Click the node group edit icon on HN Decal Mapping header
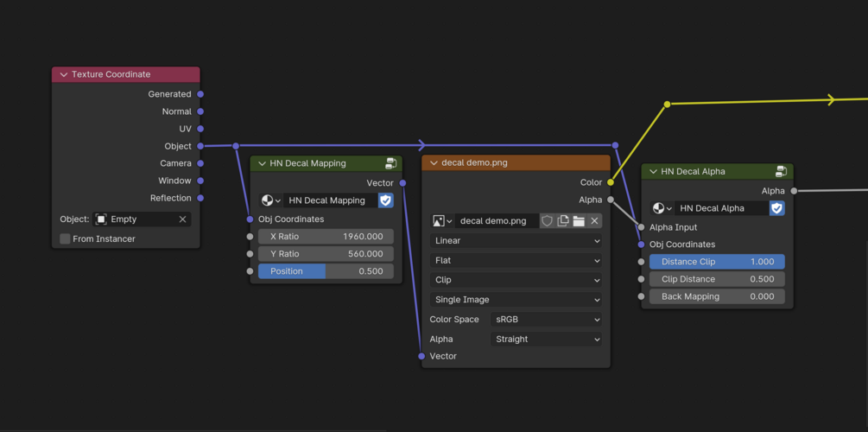868x432 pixels. click(x=391, y=163)
